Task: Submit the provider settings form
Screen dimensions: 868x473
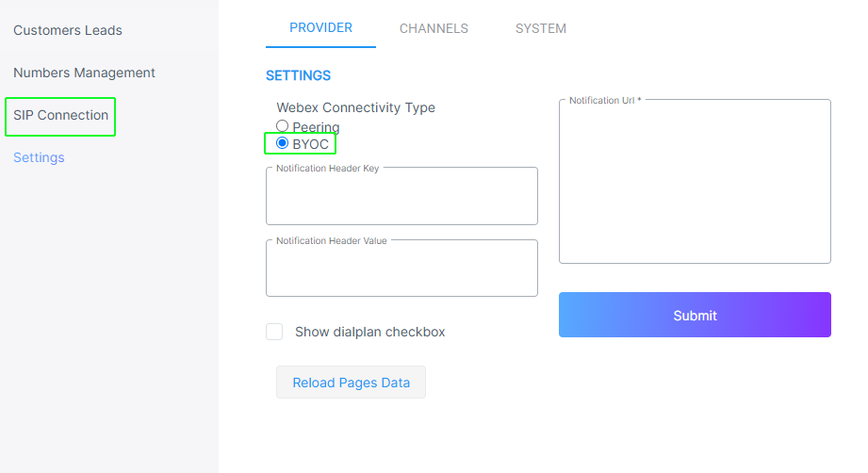Action: tap(695, 315)
